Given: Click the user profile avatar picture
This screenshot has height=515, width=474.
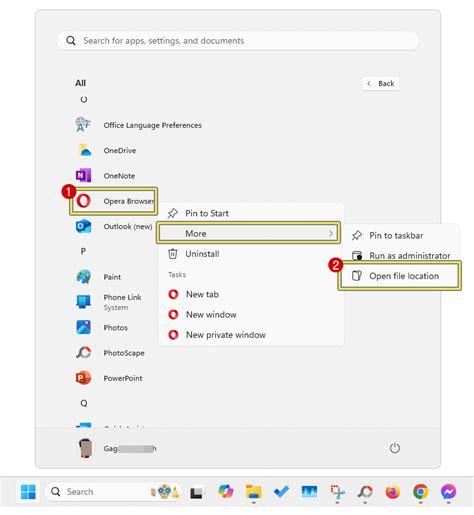Looking at the screenshot, I should [x=85, y=448].
